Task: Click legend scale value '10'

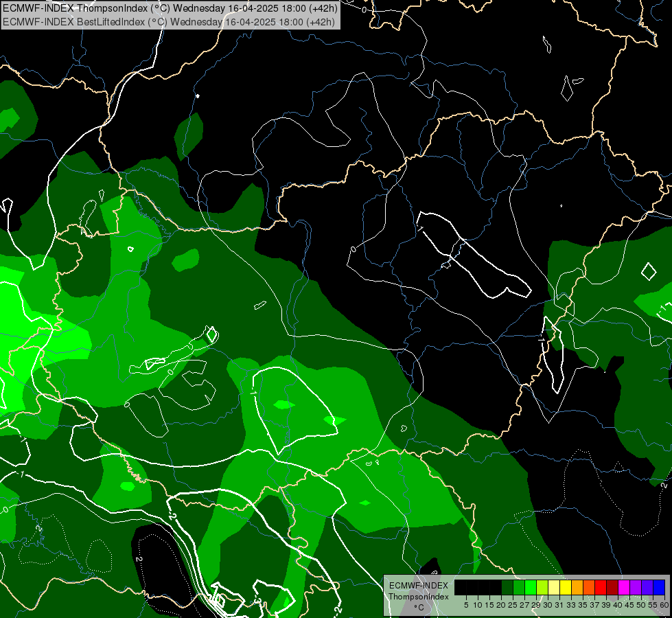Action: (x=478, y=605)
